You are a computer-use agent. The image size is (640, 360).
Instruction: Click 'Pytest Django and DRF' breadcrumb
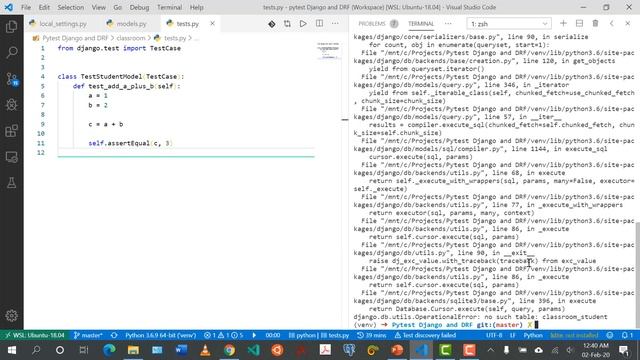75,38
